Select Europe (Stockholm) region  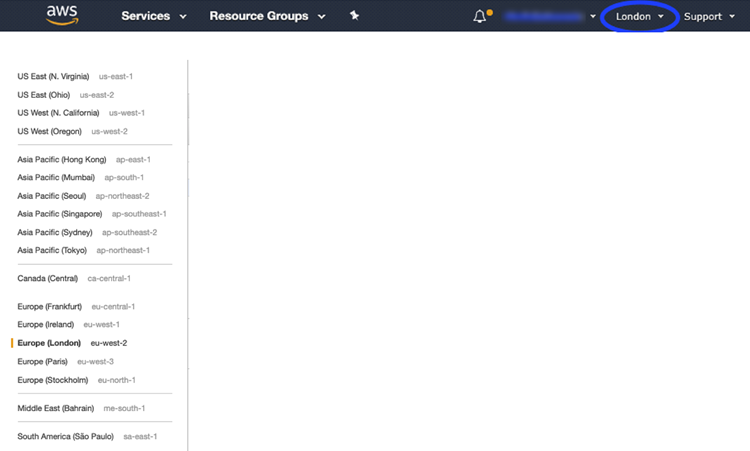point(53,380)
